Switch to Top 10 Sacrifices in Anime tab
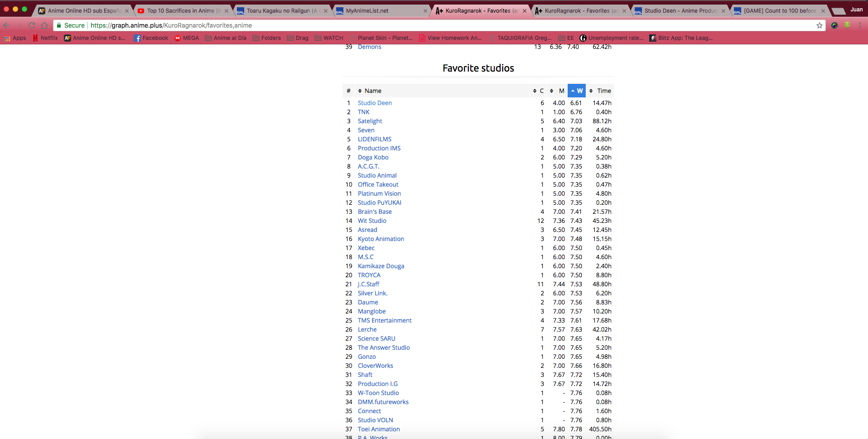The width and height of the screenshot is (868, 439). [181, 10]
